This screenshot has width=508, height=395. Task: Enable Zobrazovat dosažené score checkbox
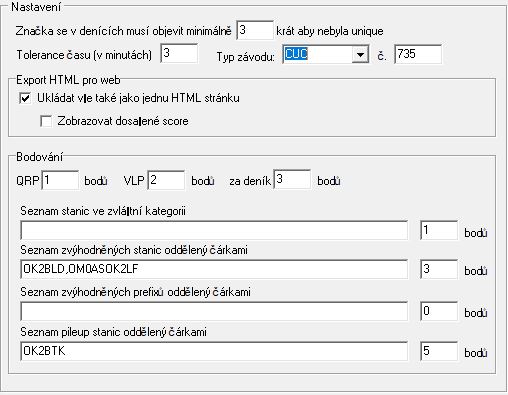tap(46, 121)
